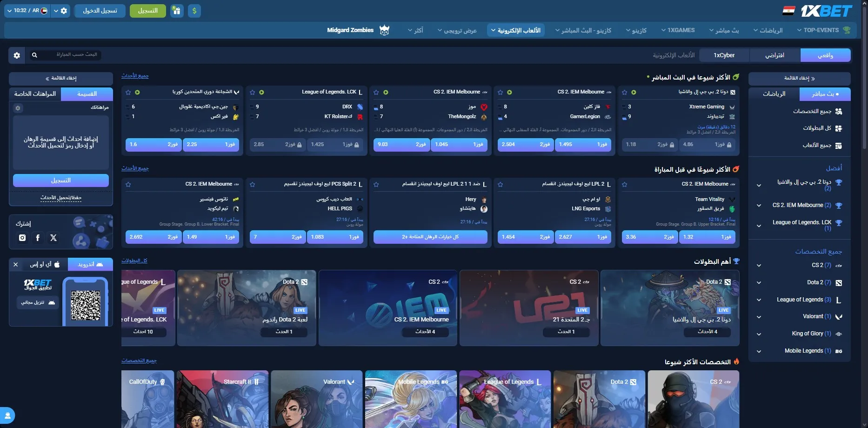Select all games sidebar icon
This screenshot has height=428, width=868.
click(x=839, y=146)
